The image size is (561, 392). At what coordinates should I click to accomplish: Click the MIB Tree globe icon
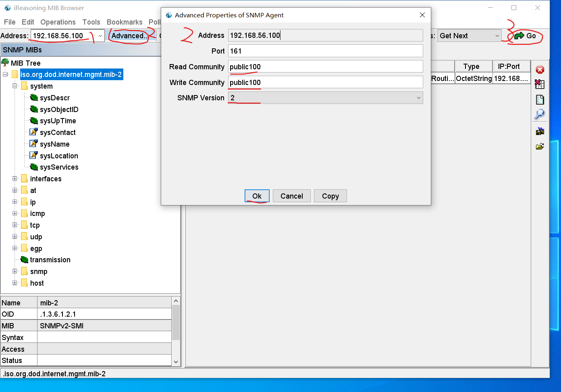(6, 62)
